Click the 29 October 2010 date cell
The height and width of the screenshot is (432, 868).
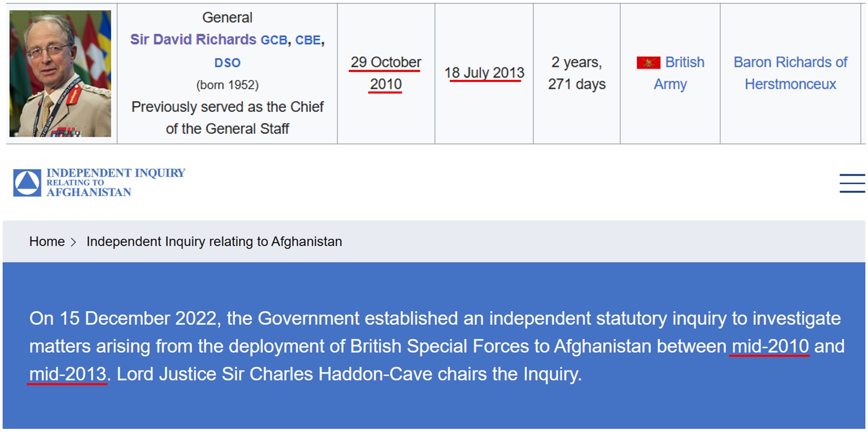click(x=386, y=73)
